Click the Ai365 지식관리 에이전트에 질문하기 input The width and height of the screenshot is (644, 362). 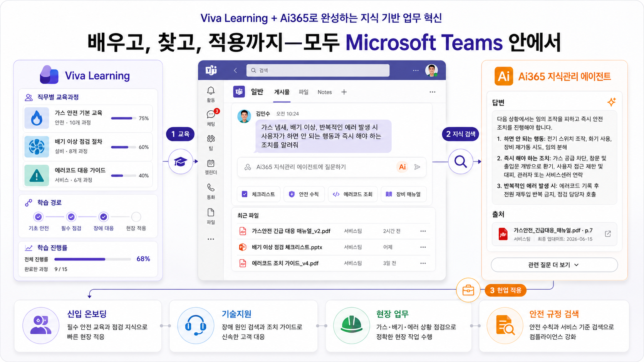[x=332, y=167]
